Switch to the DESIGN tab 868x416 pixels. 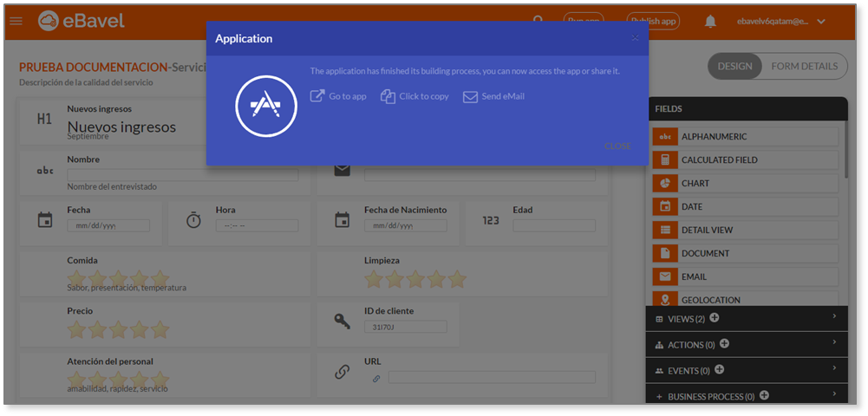tap(734, 67)
